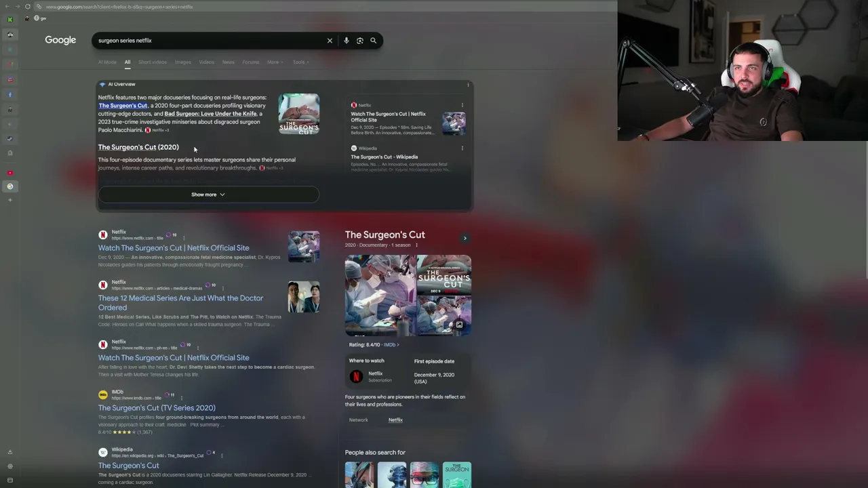868x488 pixels.
Task: Open first 'People also search for' thumbnail
Action: (359, 474)
